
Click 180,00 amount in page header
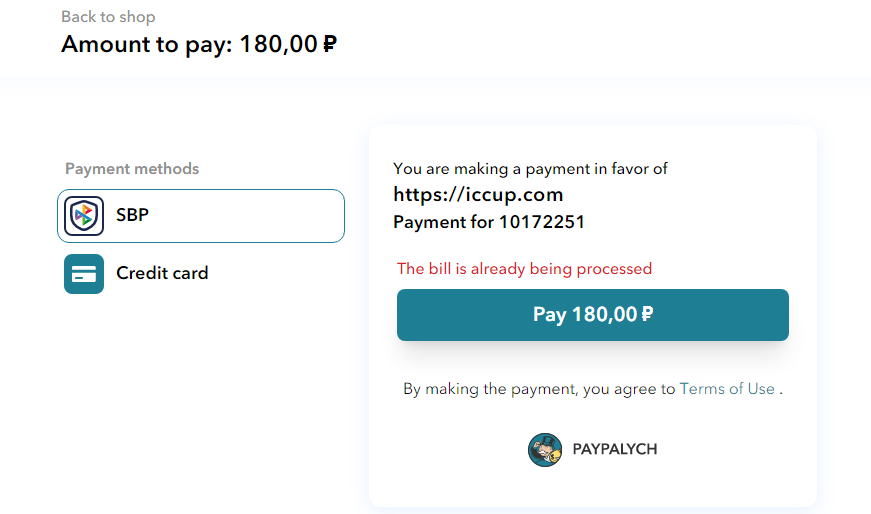pyautogui.click(x=278, y=44)
